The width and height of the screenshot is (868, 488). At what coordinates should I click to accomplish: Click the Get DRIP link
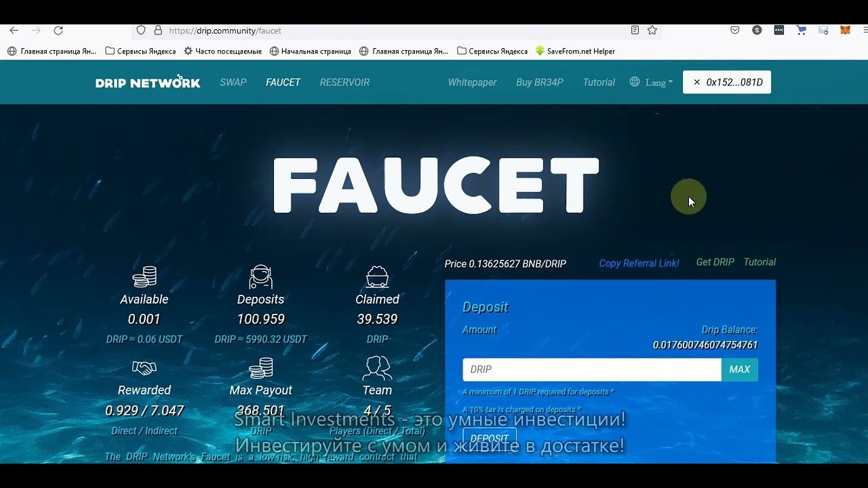point(715,262)
